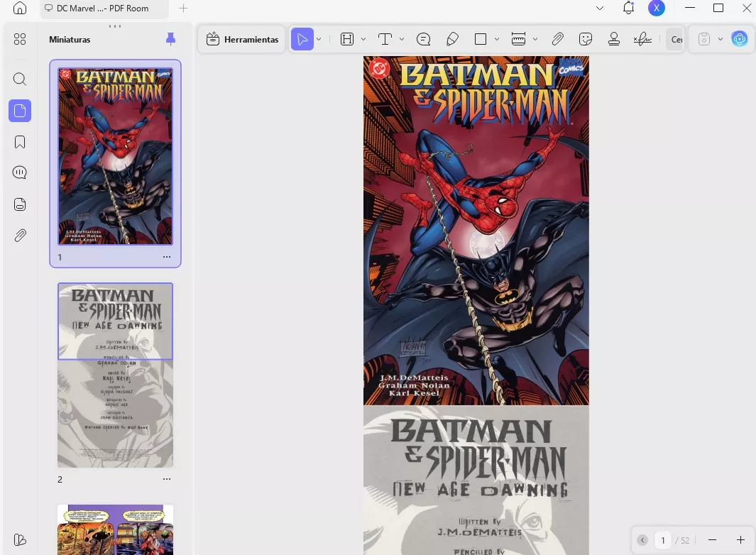
Task: Open the notifications bell
Action: click(628, 8)
